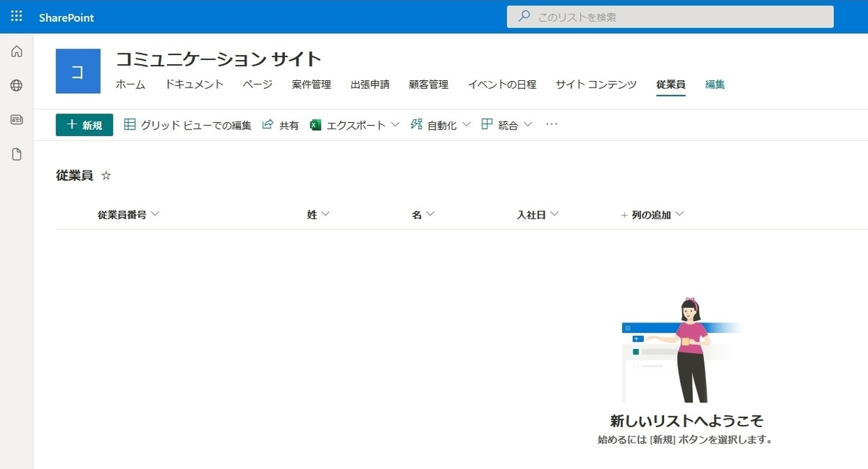The height and width of the screenshot is (469, 868).
Task: Click the グリッド ビューでの編集 grid icon
Action: 130,124
